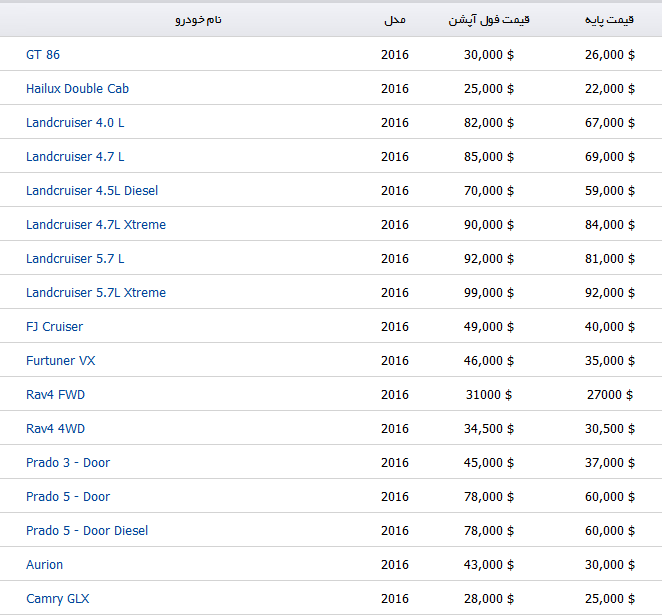The width and height of the screenshot is (662, 615).
Task: Open the Furtuner VX link
Action: point(61,360)
